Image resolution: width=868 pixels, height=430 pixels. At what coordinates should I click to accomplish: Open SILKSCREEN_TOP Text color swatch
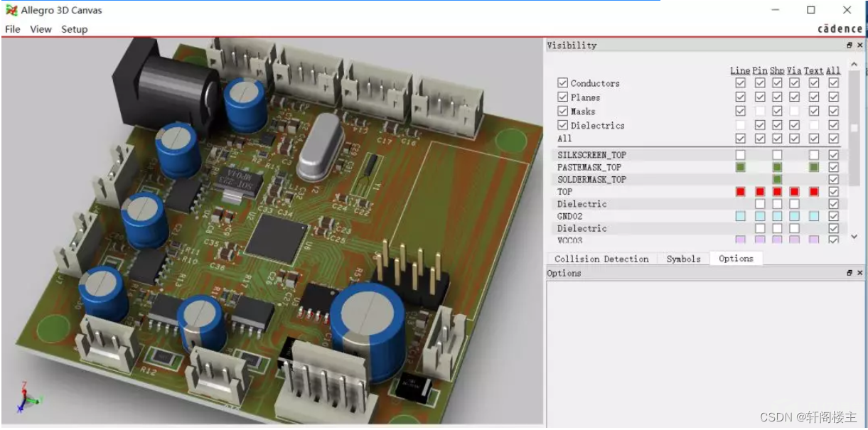(x=814, y=155)
